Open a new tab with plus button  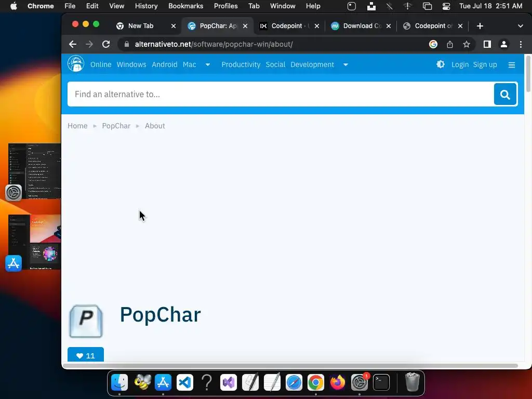tap(480, 26)
